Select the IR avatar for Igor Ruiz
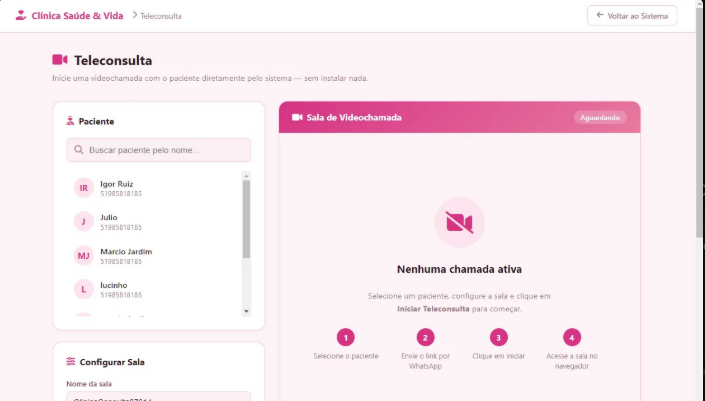The width and height of the screenshot is (705, 401). (84, 188)
